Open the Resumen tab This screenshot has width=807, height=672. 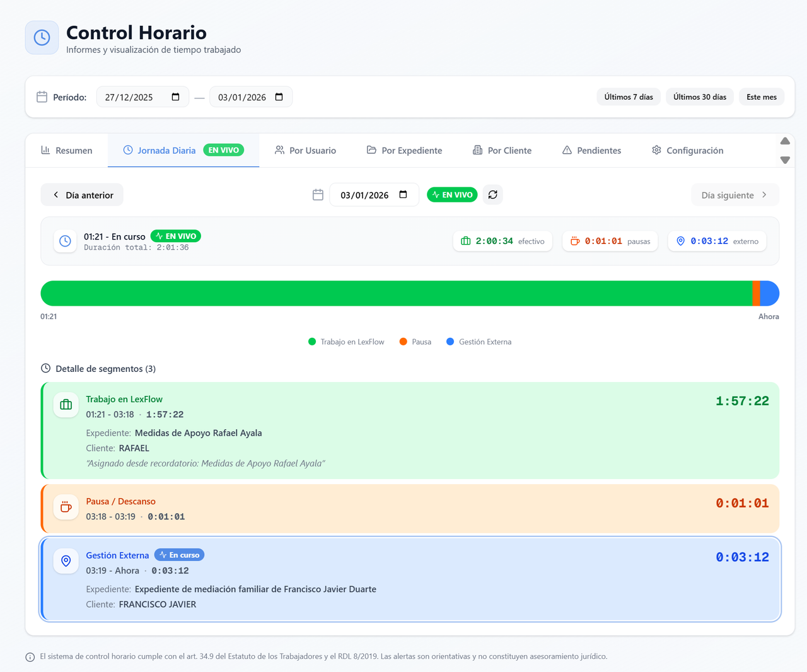(66, 150)
